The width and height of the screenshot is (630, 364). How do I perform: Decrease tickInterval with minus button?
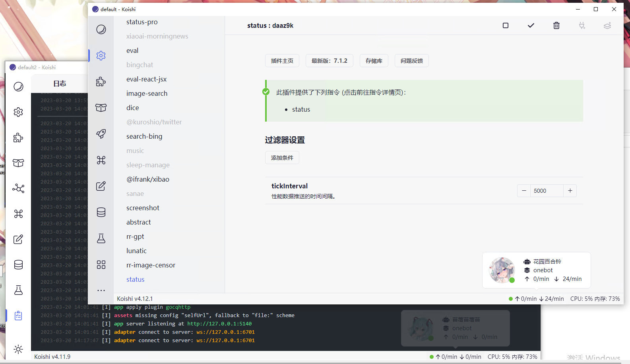coord(524,191)
